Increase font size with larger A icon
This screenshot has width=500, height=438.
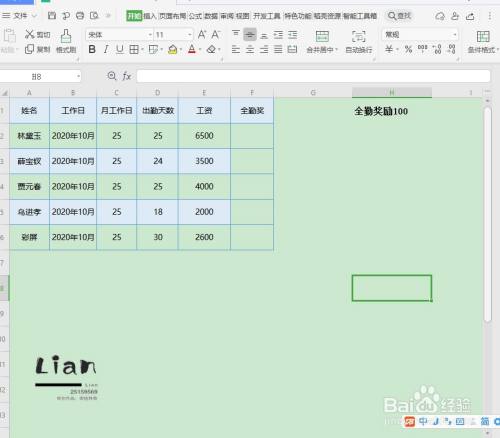coord(202,34)
